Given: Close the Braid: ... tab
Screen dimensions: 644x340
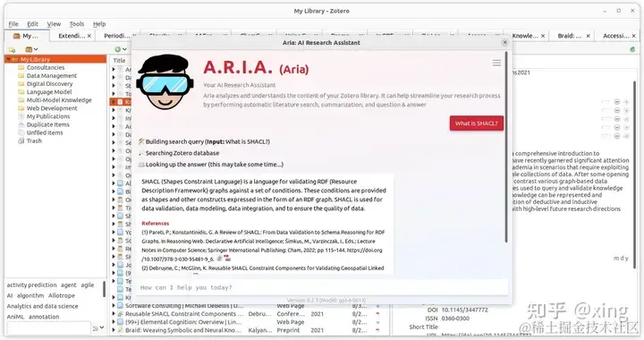Looking at the screenshot, I should point(589,36).
